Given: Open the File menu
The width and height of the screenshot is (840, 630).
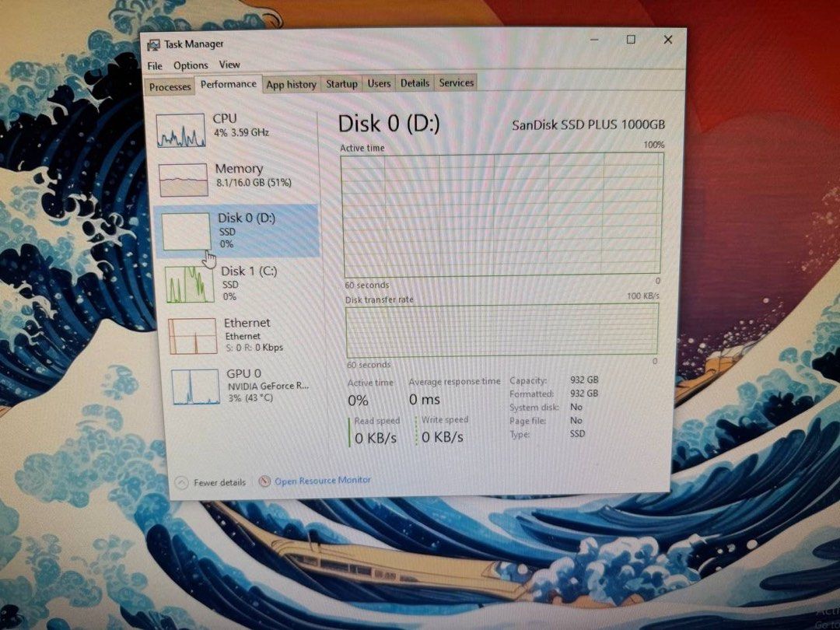Looking at the screenshot, I should pyautogui.click(x=155, y=65).
